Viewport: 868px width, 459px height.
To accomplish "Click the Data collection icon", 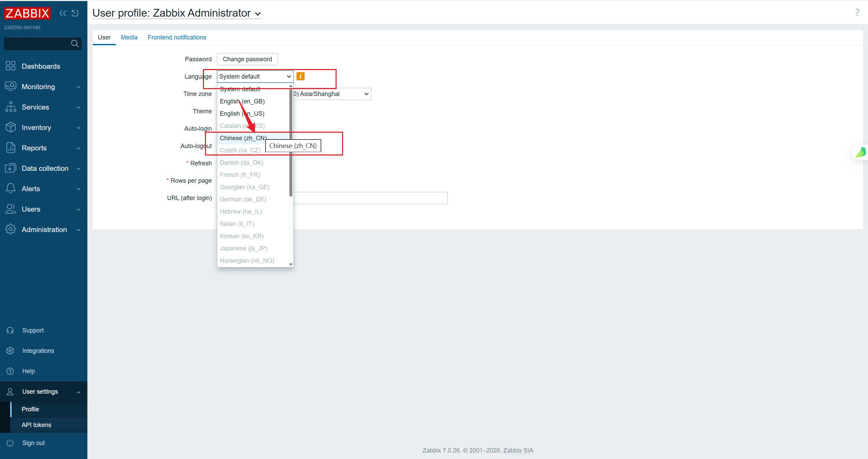I will click(11, 168).
